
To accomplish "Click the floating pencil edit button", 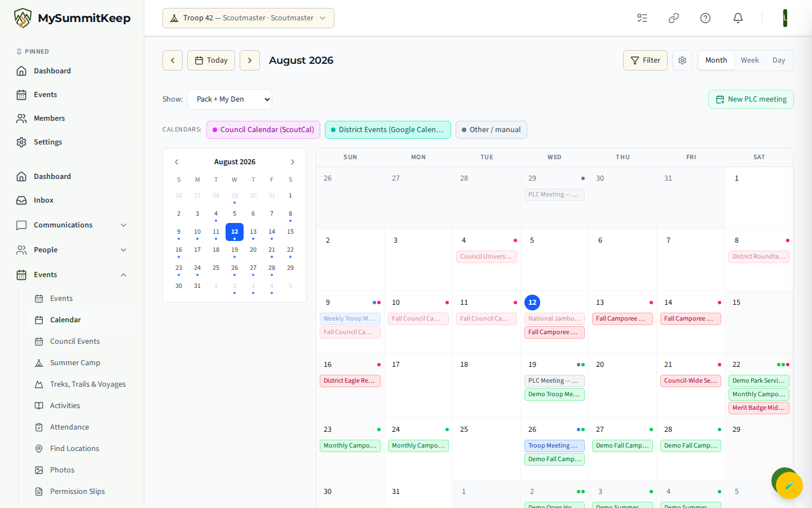I will click(789, 485).
